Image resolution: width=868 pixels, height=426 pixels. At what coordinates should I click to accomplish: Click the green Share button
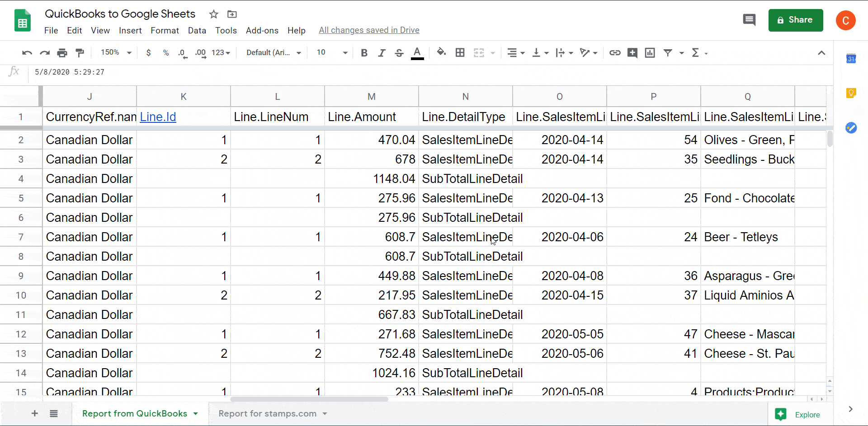(796, 20)
